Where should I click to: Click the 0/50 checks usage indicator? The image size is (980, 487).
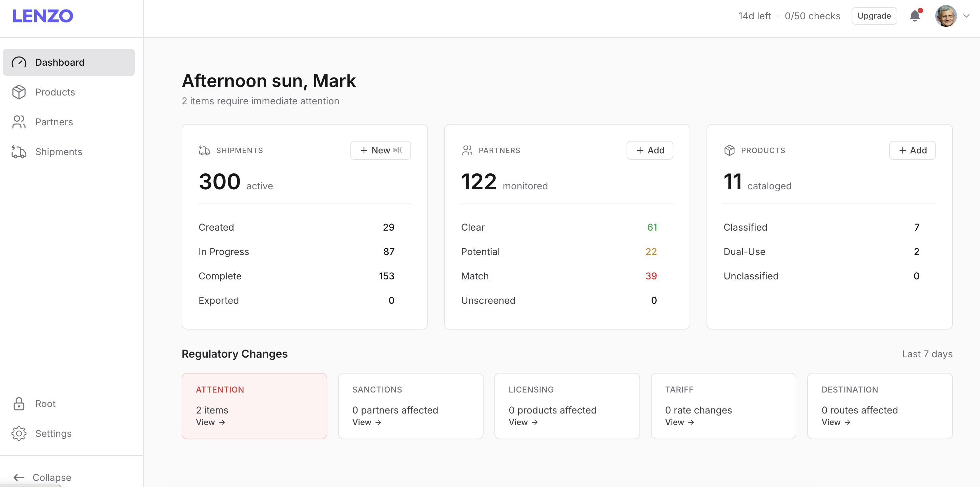[813, 16]
